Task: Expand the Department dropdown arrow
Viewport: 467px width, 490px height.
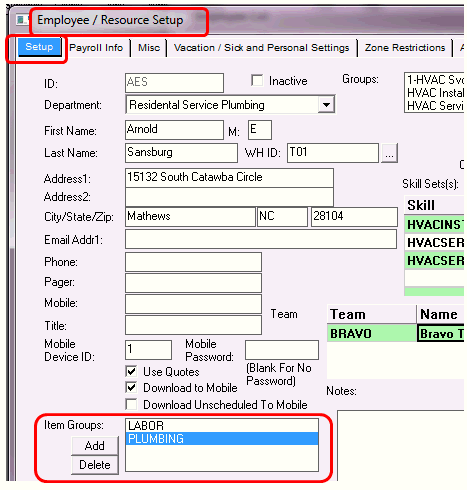Action: pyautogui.click(x=326, y=105)
